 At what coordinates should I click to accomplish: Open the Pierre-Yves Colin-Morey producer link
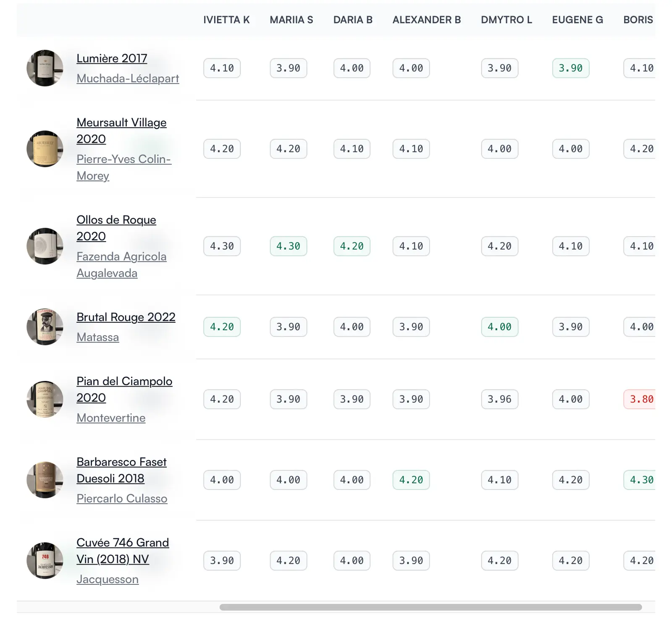tap(123, 159)
